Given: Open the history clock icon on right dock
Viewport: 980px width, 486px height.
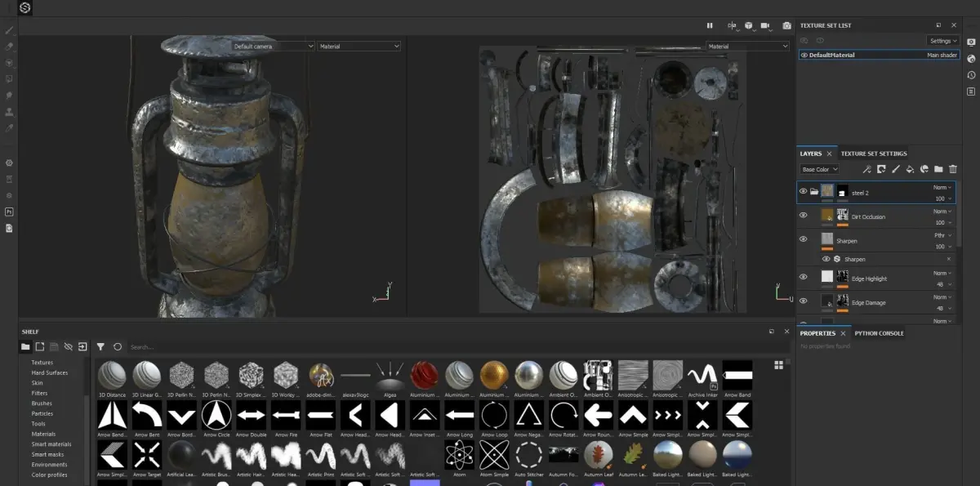Looking at the screenshot, I should tap(971, 75).
